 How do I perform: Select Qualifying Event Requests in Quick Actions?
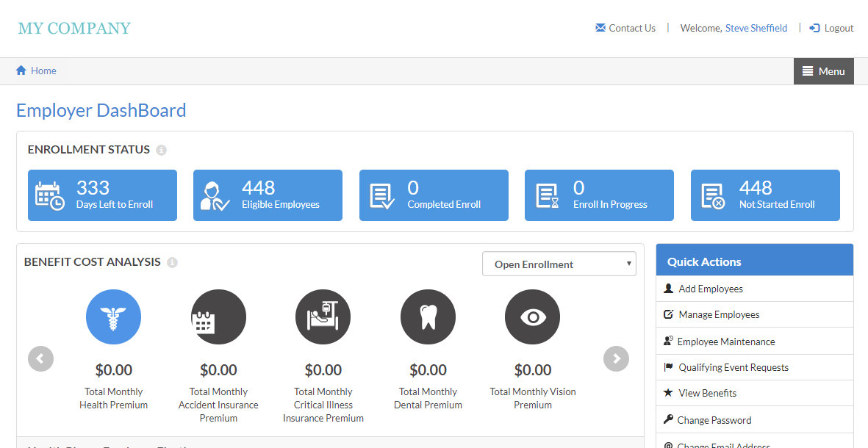point(733,366)
